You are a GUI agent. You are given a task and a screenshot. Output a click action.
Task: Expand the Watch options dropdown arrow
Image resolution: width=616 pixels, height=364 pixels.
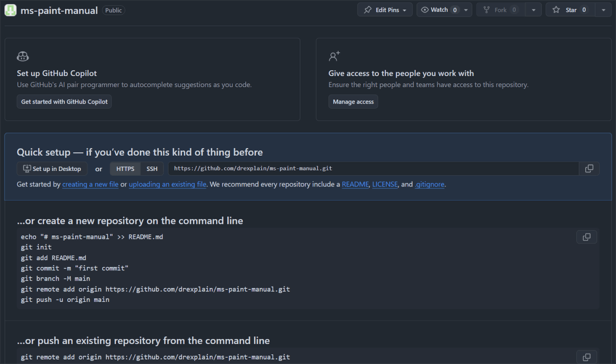(x=466, y=10)
